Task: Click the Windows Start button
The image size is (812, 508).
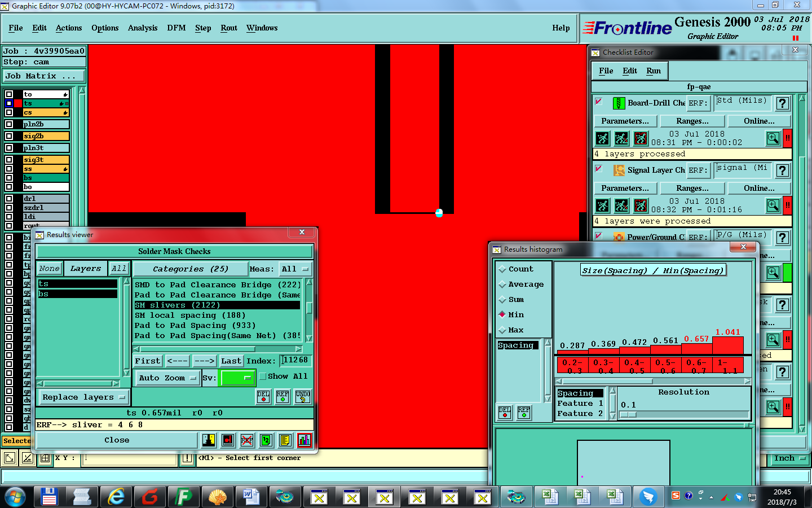Action: pyautogui.click(x=15, y=497)
